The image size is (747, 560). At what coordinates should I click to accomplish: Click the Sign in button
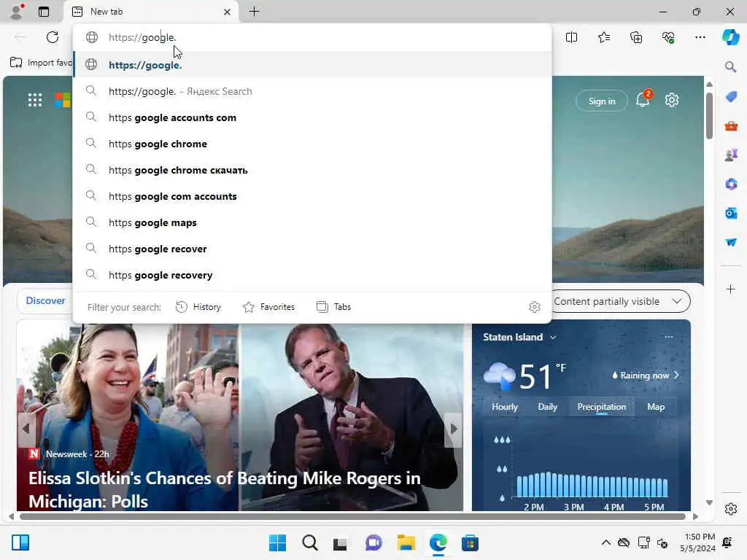(x=602, y=101)
